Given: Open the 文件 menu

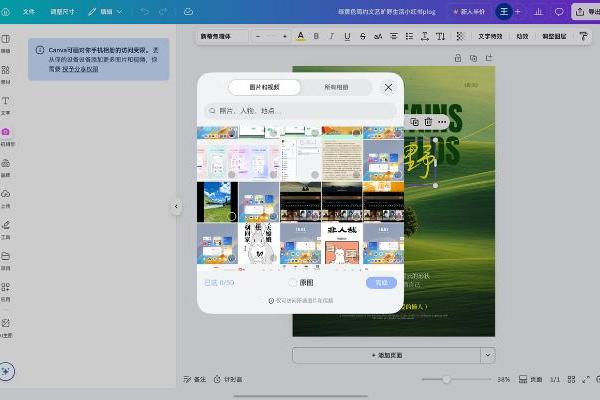Looking at the screenshot, I should [x=29, y=12].
